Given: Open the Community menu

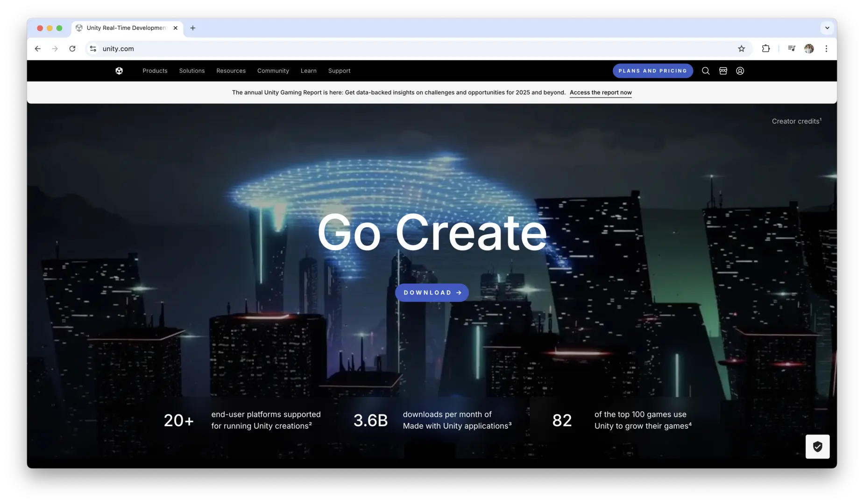Looking at the screenshot, I should click(273, 71).
